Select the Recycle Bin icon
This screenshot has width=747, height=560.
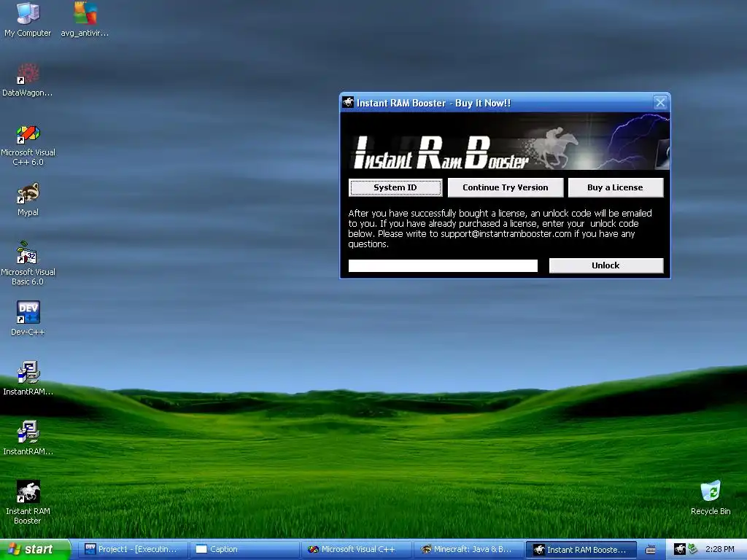[711, 497]
